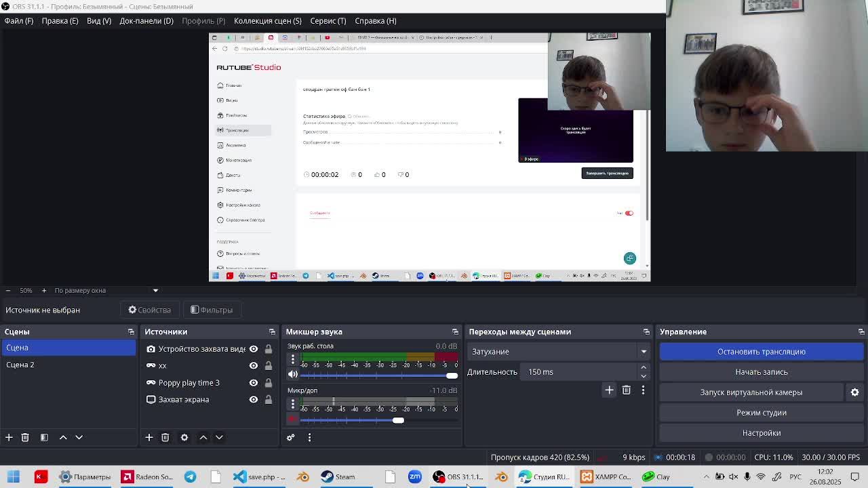
Task: Unmute the Микр/доп audio channel
Action: click(x=293, y=419)
